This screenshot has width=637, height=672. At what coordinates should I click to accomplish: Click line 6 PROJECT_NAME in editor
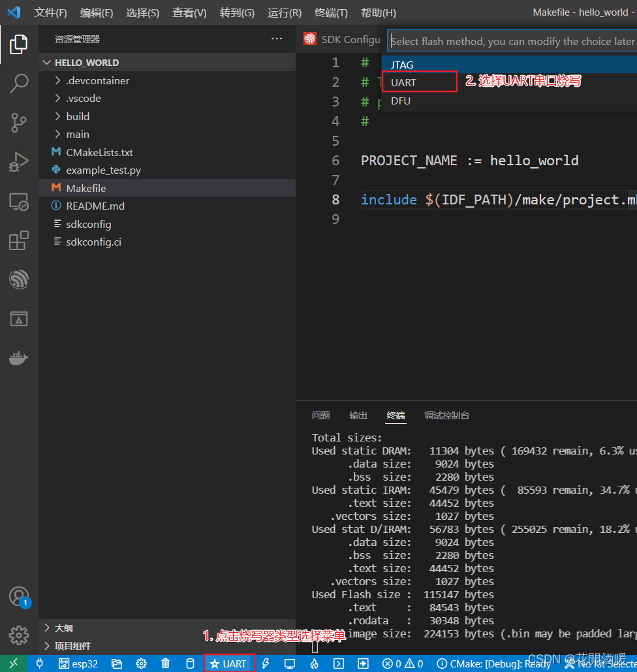469,160
